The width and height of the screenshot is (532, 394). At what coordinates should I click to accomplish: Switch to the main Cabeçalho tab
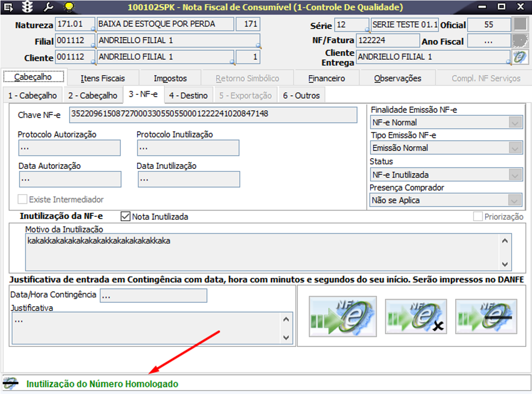click(33, 77)
